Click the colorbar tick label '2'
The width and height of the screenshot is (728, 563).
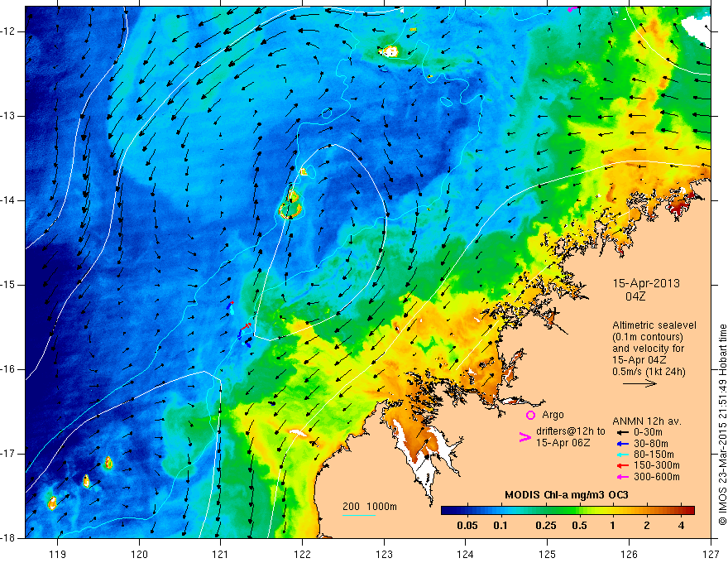[647, 526]
